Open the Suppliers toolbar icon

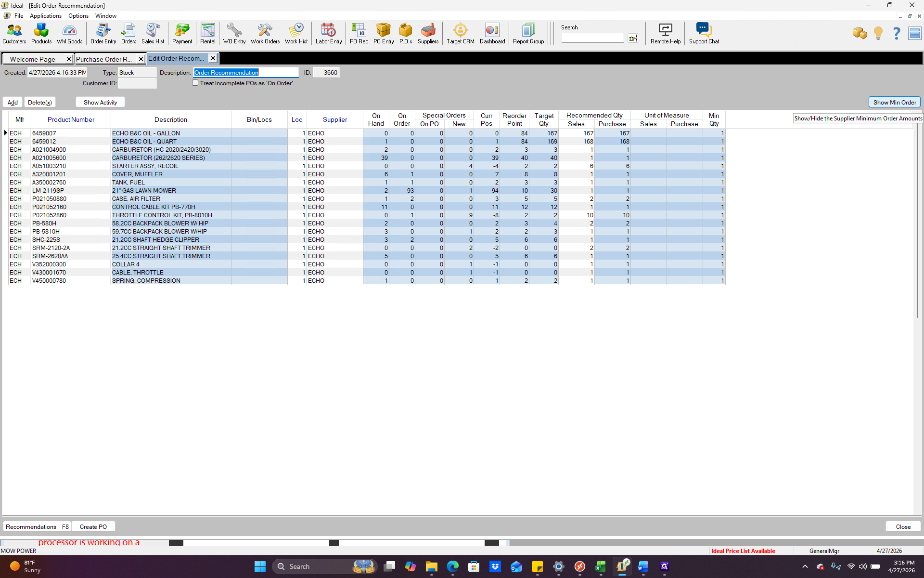click(x=428, y=34)
